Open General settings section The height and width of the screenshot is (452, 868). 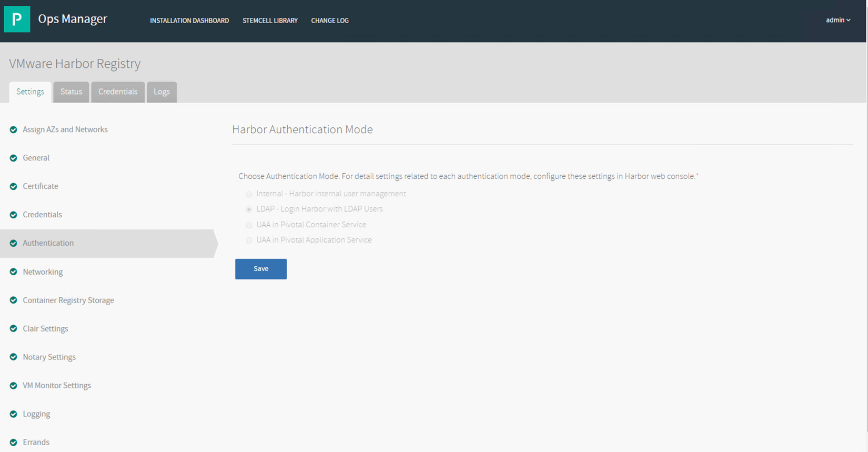[36, 158]
